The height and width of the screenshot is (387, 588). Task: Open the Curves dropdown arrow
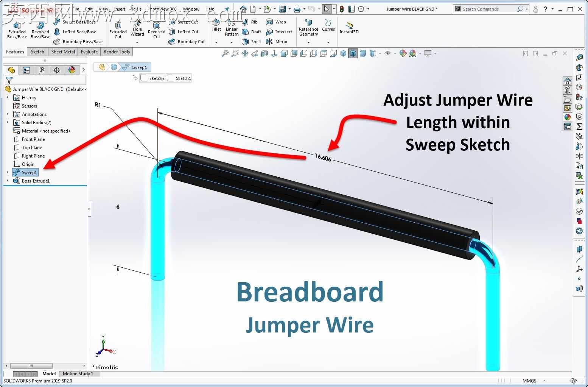click(x=328, y=42)
